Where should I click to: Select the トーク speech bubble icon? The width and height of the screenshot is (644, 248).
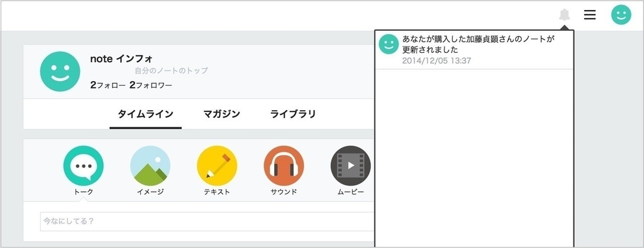[84, 166]
